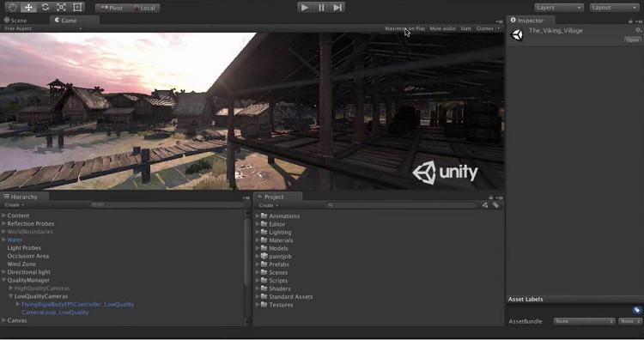Toggle Local handle rotation
The image size is (644, 340).
(143, 8)
